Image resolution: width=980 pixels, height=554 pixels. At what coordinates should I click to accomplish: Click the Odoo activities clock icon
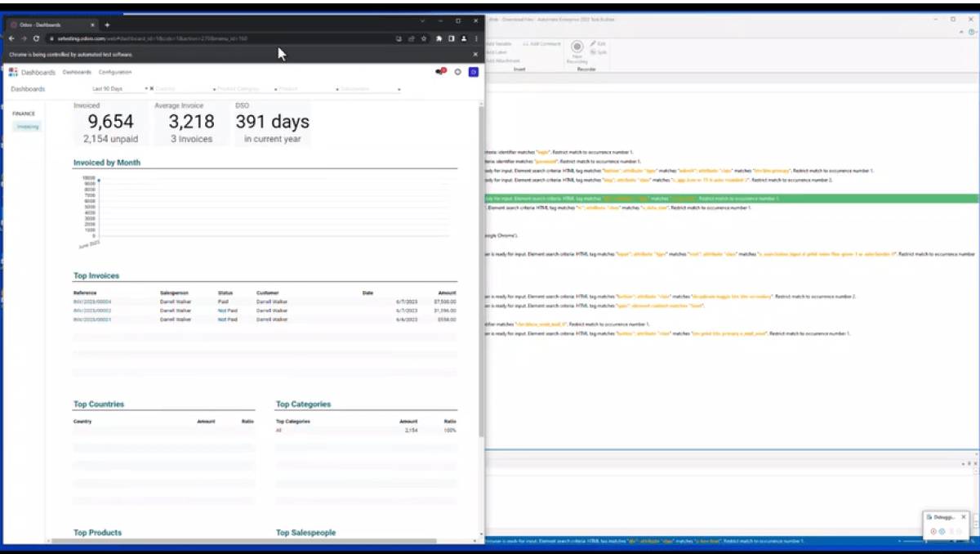point(457,72)
